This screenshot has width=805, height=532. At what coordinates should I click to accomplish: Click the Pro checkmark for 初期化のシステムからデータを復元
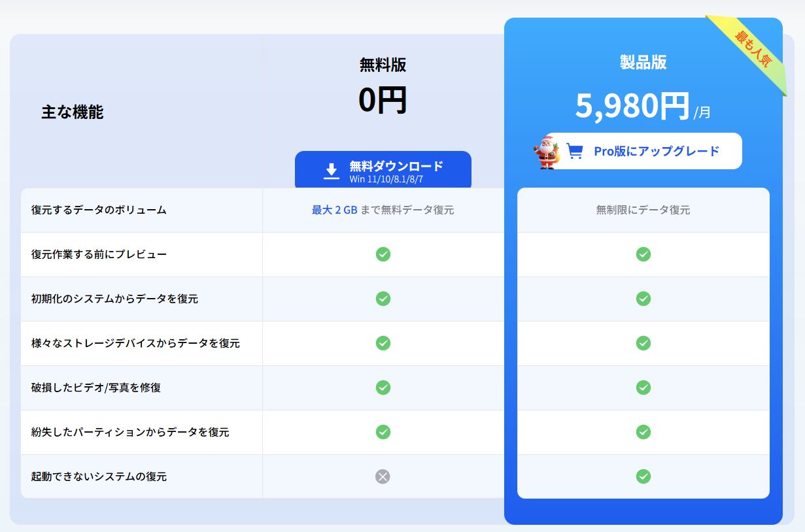coord(643,299)
